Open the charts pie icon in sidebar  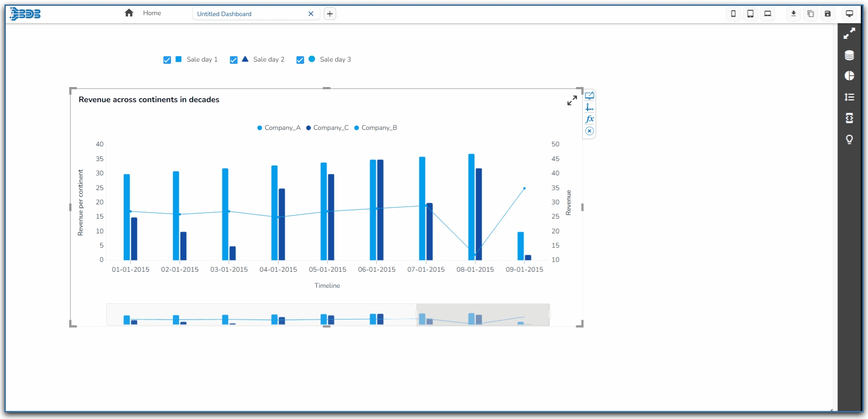tap(849, 76)
